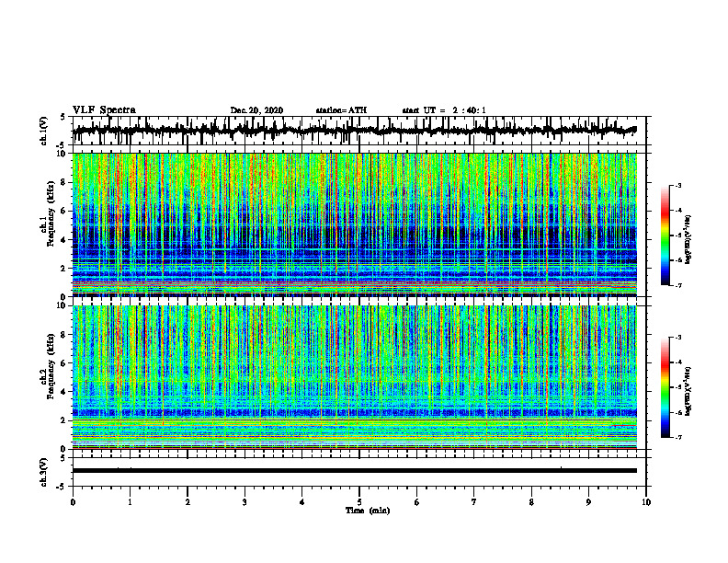Click the ch.1 colorbar log(PSD) label
Screen dimensions: 728x563
click(688, 240)
